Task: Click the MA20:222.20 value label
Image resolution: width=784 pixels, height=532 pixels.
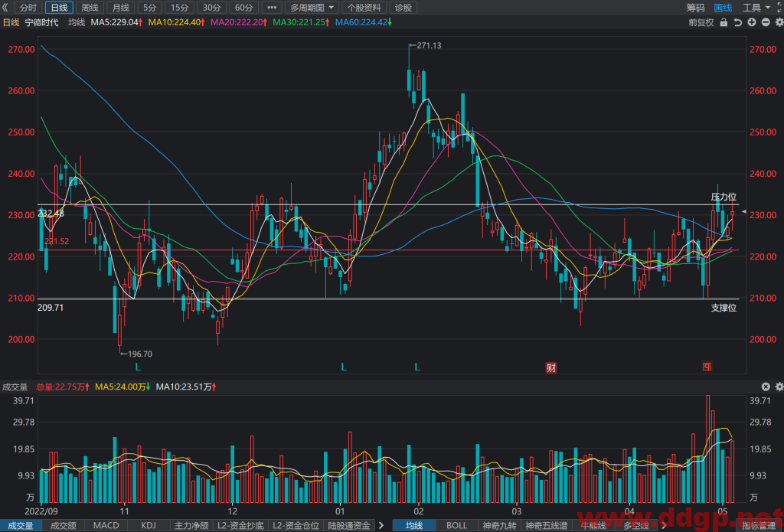Action: click(239, 22)
